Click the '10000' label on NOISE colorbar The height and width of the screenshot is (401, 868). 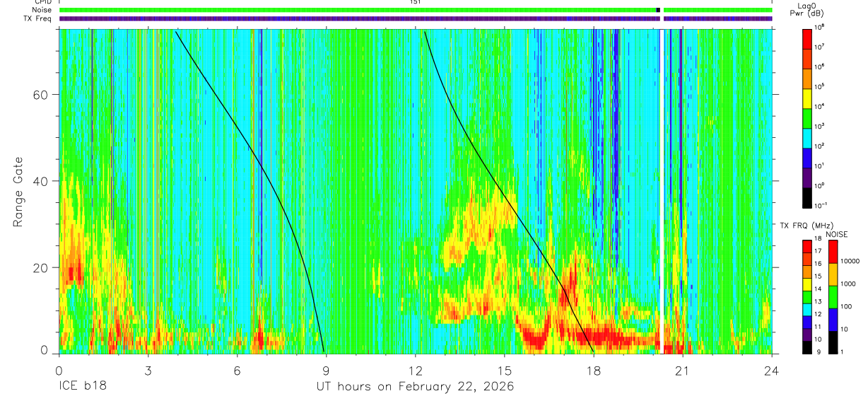coord(850,262)
